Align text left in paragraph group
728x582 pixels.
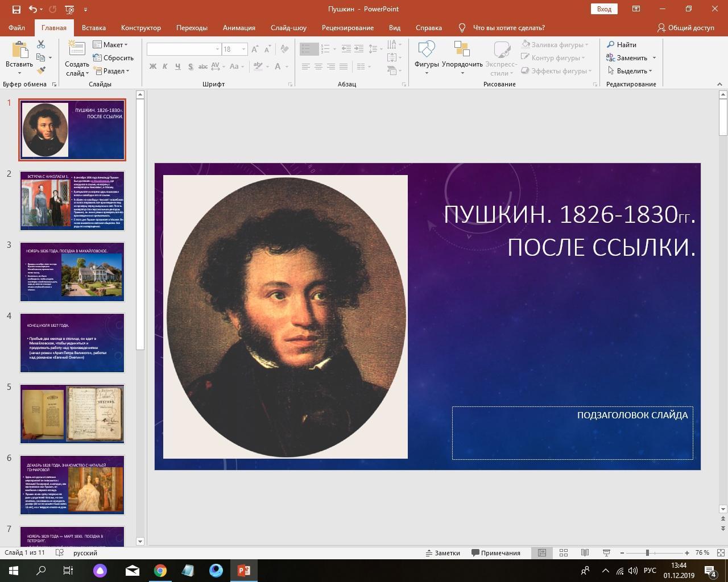tap(305, 66)
